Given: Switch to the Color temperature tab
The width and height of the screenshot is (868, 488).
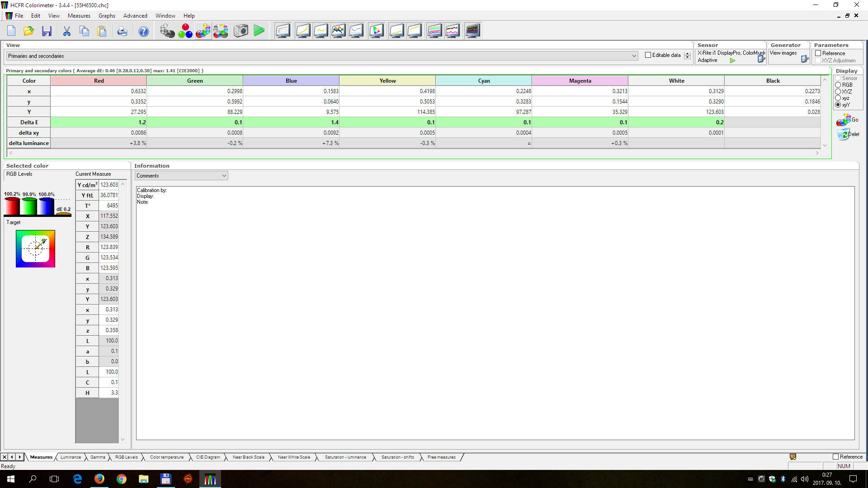Looking at the screenshot, I should pos(167,457).
